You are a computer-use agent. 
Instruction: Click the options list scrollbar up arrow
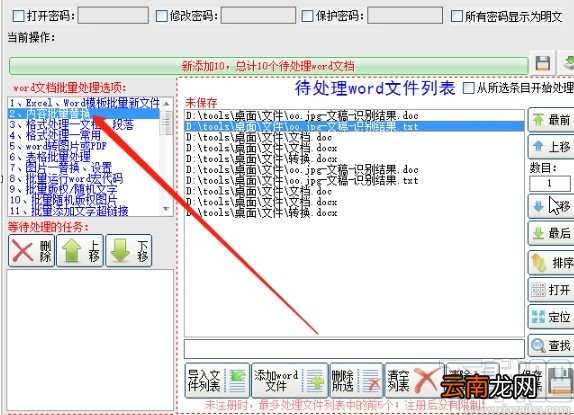point(166,104)
